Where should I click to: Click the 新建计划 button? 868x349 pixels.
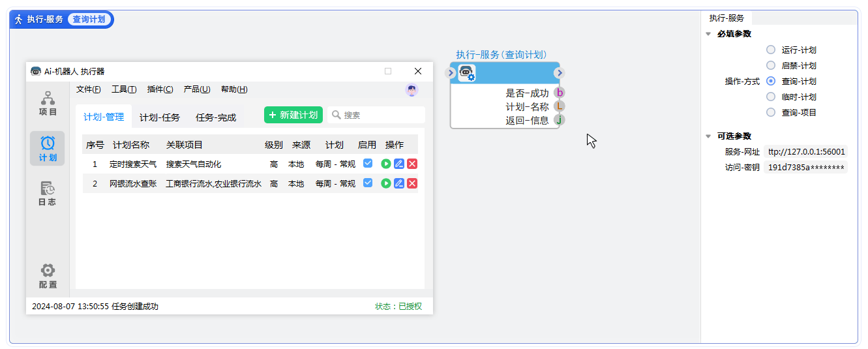click(293, 115)
